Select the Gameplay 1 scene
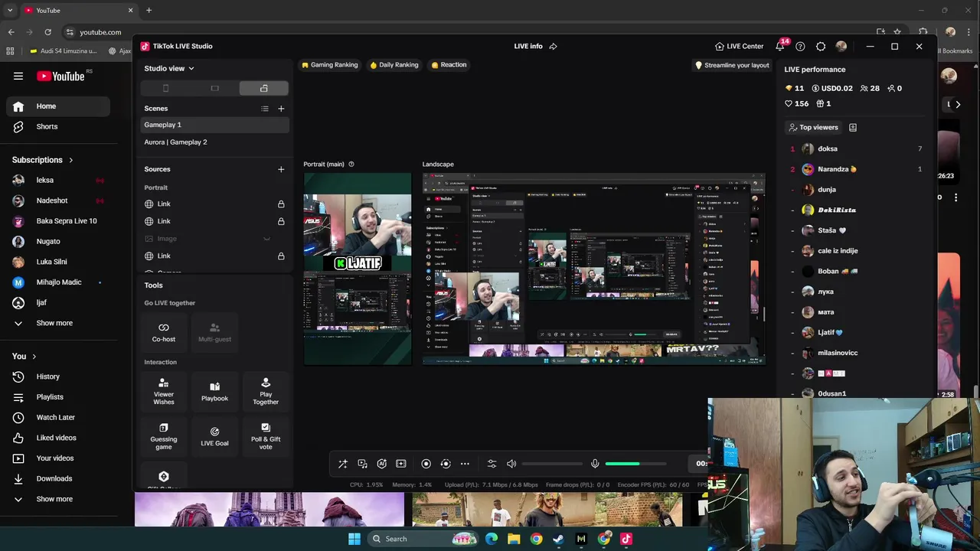Screen dimensions: 980x551 [214, 125]
